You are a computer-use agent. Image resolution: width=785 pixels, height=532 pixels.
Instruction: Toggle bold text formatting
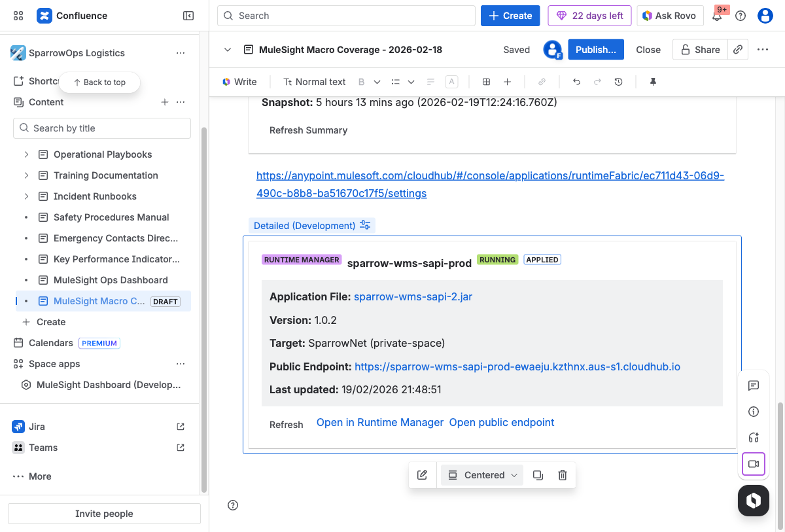[x=361, y=81]
